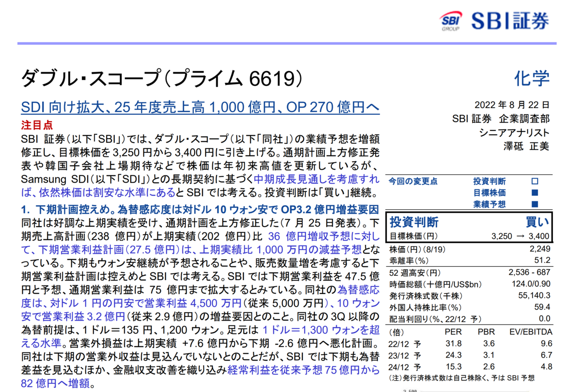Click 'SBI 証券 企業調査部' byline
Viewport: 574px width, 392px height.
tap(501, 119)
